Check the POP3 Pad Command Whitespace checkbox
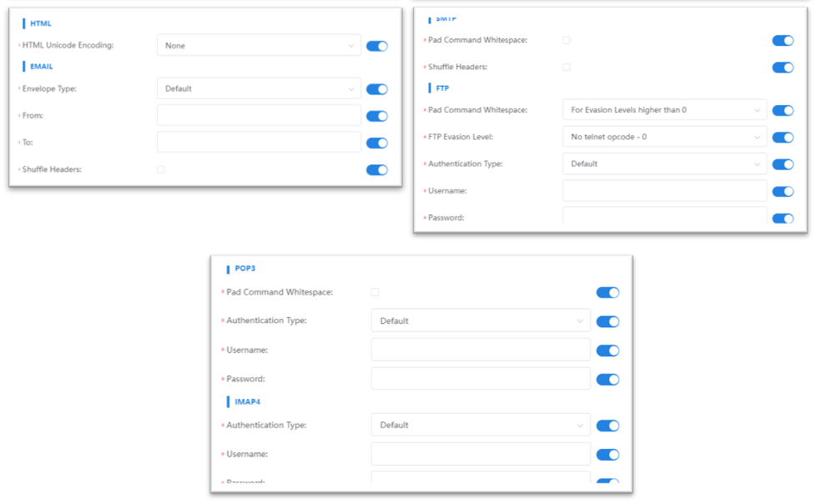 375,292
